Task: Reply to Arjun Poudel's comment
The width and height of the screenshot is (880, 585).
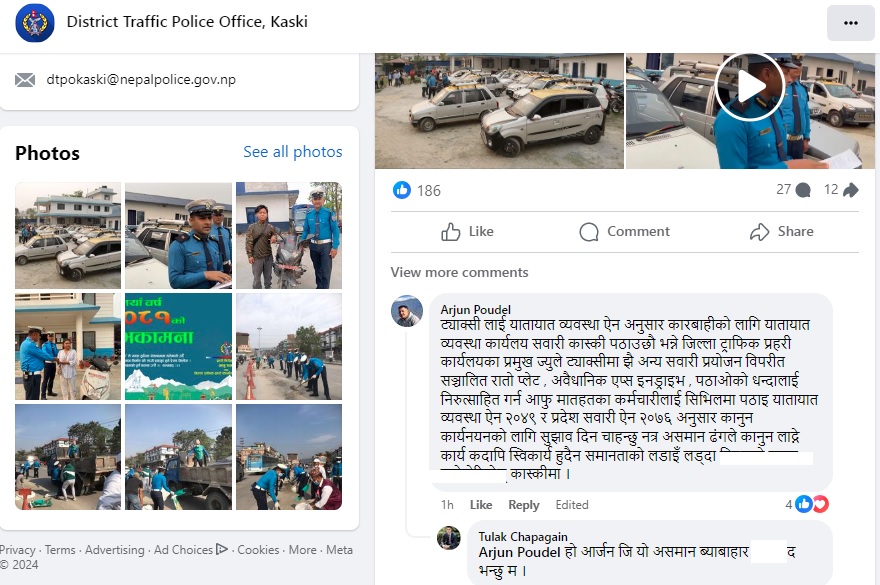Action: click(524, 505)
